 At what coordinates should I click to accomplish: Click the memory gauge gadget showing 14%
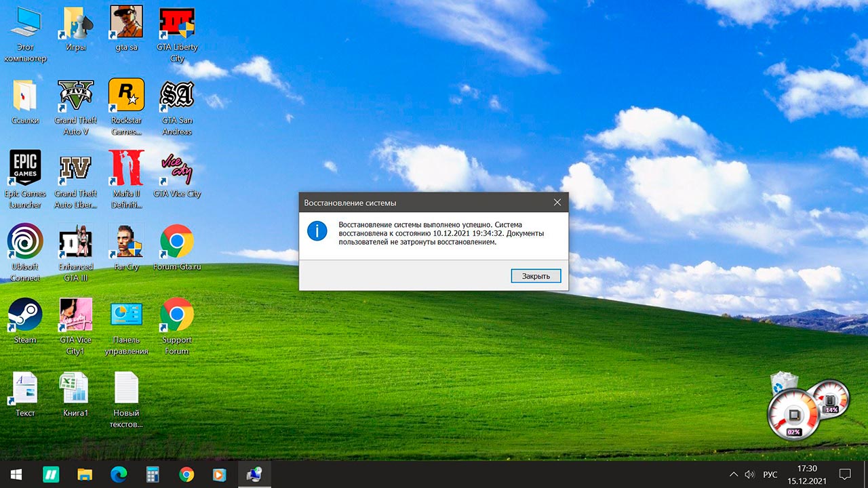pos(830,399)
